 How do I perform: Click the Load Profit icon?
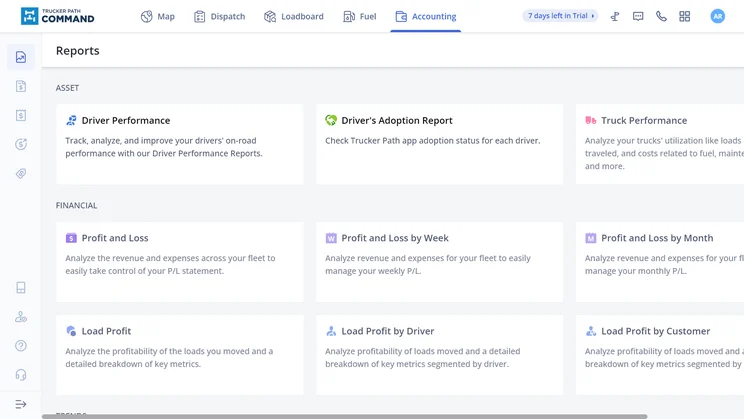(x=71, y=331)
